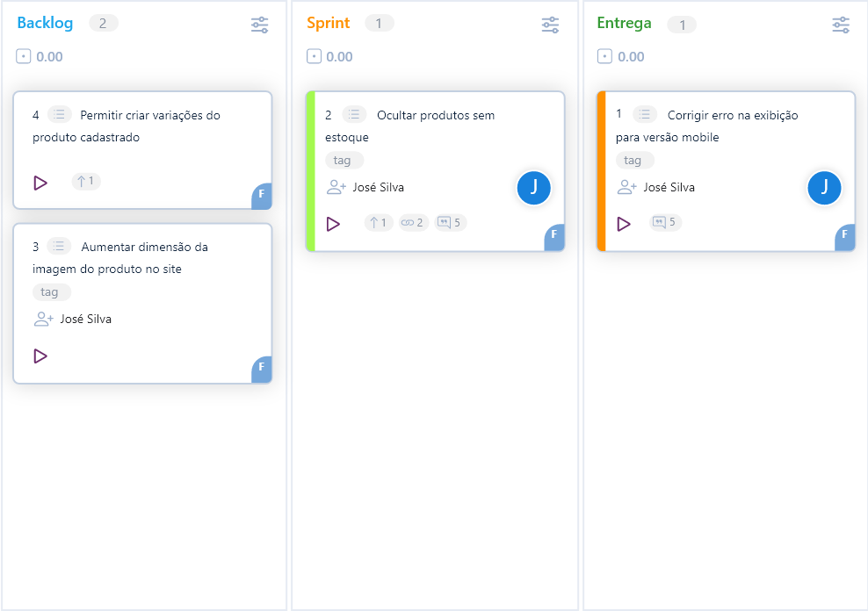Open the card titled Aumentar dimensão da imagem
This screenshot has height=611, width=868.
(x=144, y=258)
